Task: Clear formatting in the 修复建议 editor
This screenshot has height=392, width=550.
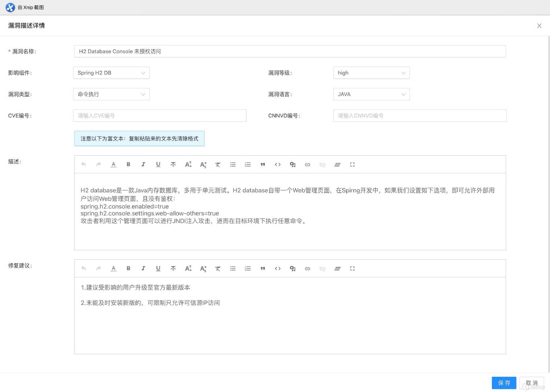Action: (218, 269)
